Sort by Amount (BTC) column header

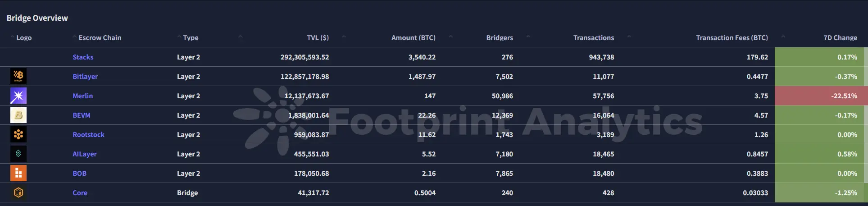(x=413, y=38)
